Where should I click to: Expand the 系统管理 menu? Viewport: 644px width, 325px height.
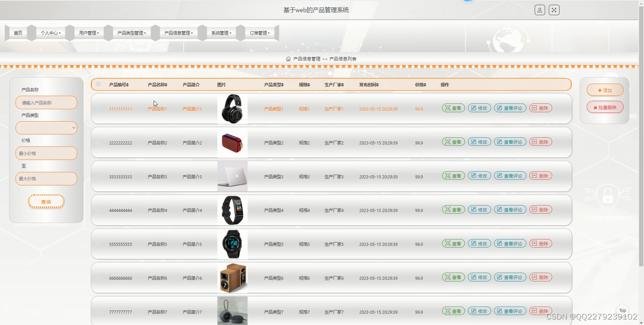point(221,33)
